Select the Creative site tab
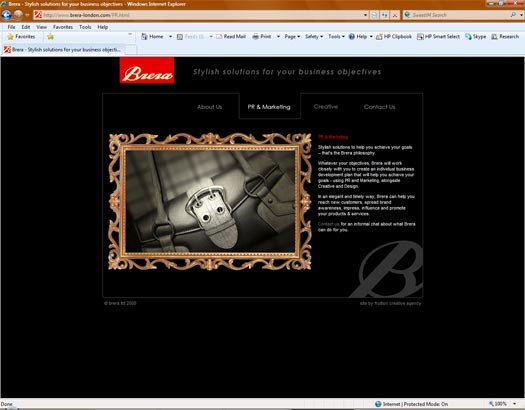 pyautogui.click(x=326, y=106)
